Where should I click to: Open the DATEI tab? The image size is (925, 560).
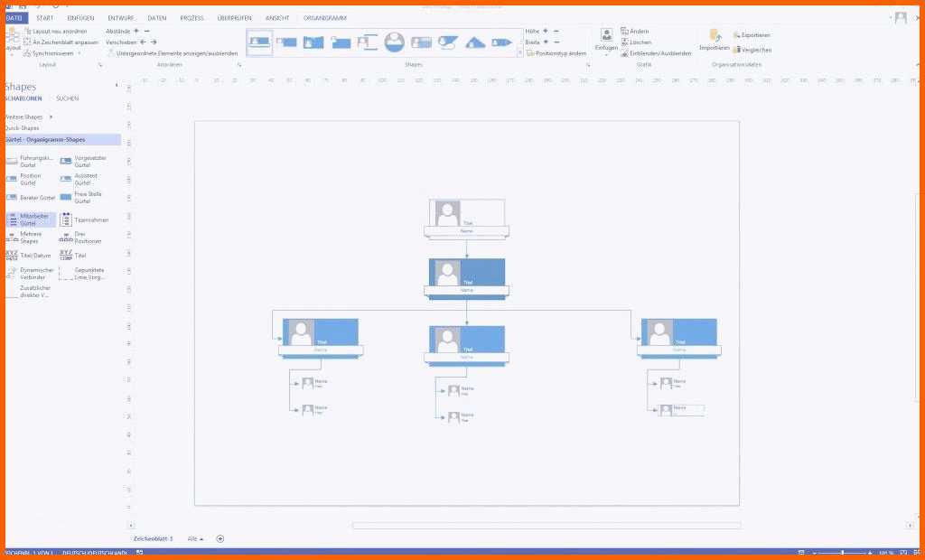(14, 18)
